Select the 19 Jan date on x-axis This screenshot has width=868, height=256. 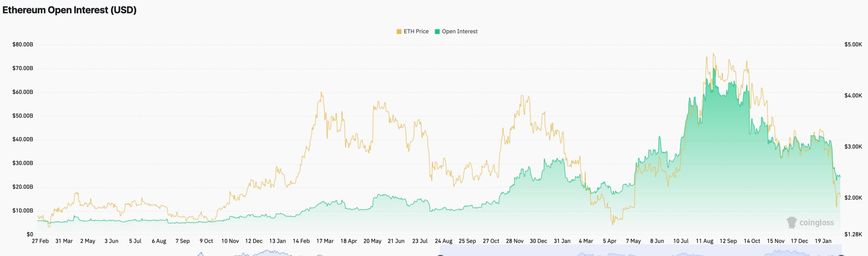point(823,241)
